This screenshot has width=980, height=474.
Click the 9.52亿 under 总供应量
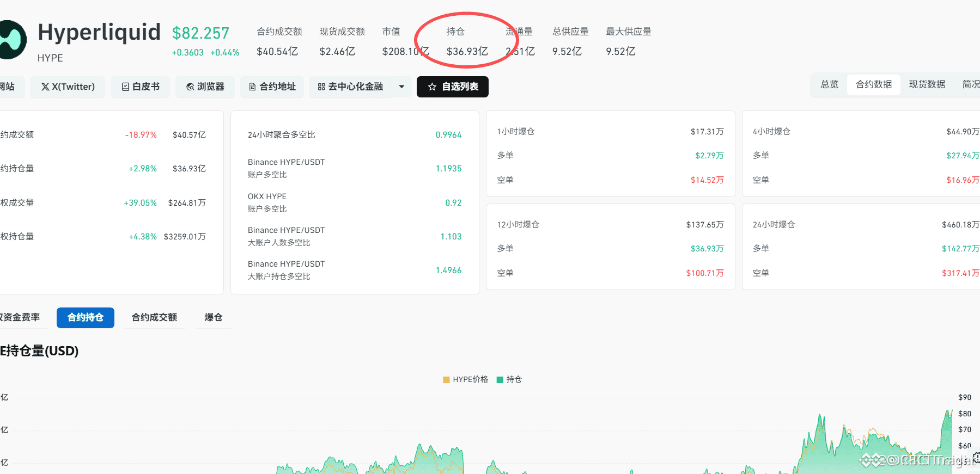(567, 52)
